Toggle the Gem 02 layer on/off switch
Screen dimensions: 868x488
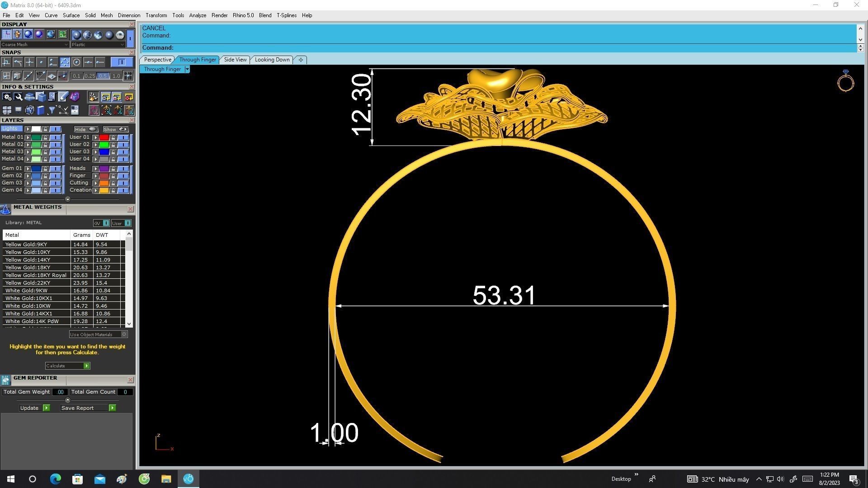[x=55, y=176]
